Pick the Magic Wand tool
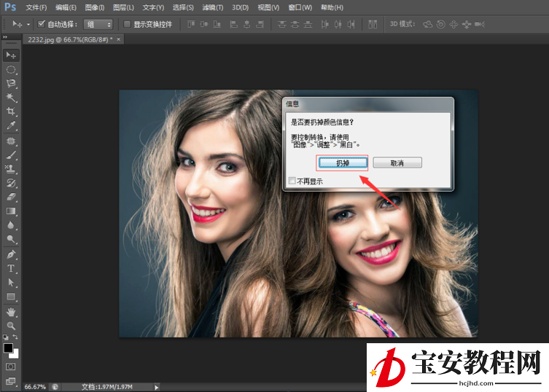This screenshot has width=549, height=392. point(11,98)
